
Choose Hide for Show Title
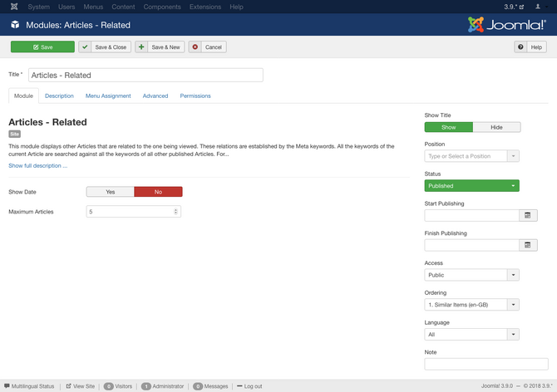496,127
